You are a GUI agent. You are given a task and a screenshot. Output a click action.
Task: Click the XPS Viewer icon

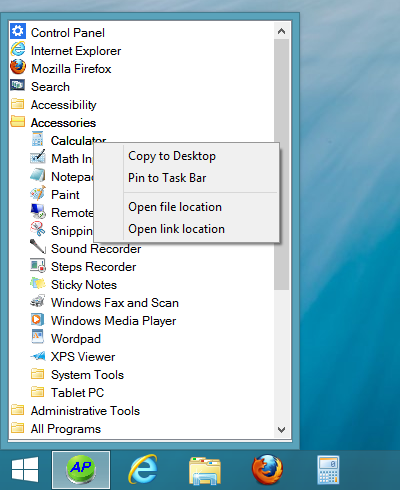click(38, 356)
